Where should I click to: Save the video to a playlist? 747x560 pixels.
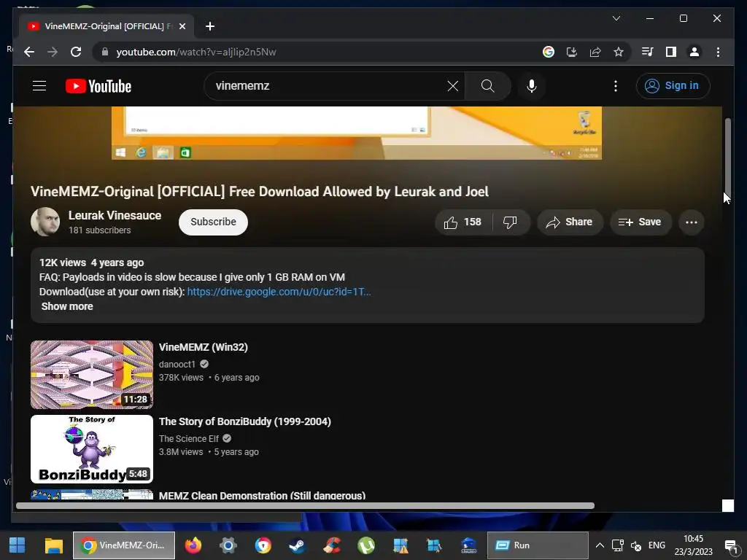[640, 222]
